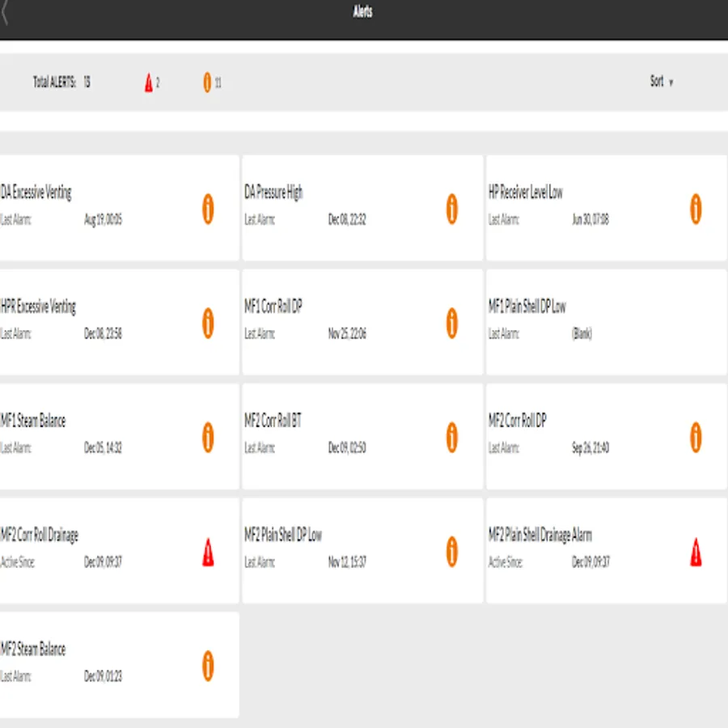This screenshot has height=728, width=728.
Task: Click info icon on DA Excessive Venting card
Action: (x=208, y=209)
